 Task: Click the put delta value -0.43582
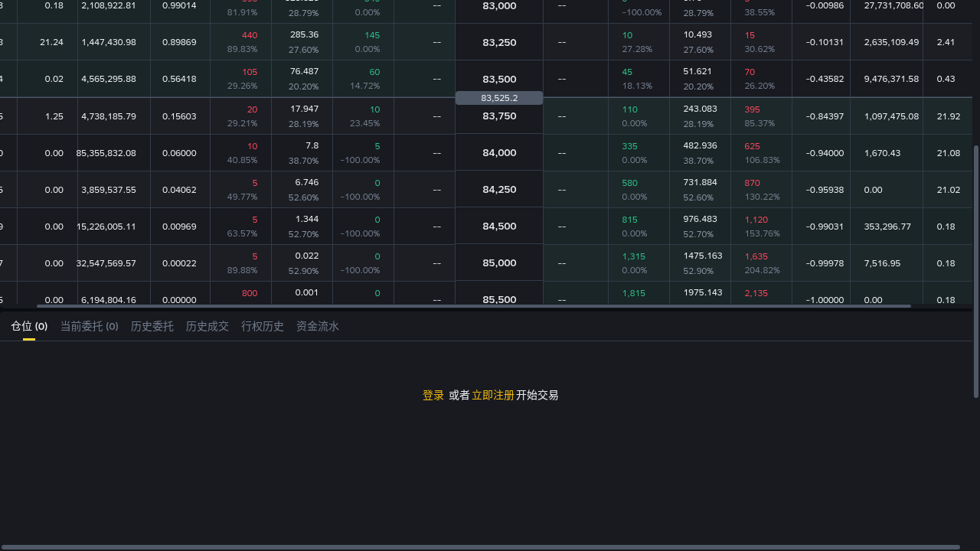click(825, 79)
